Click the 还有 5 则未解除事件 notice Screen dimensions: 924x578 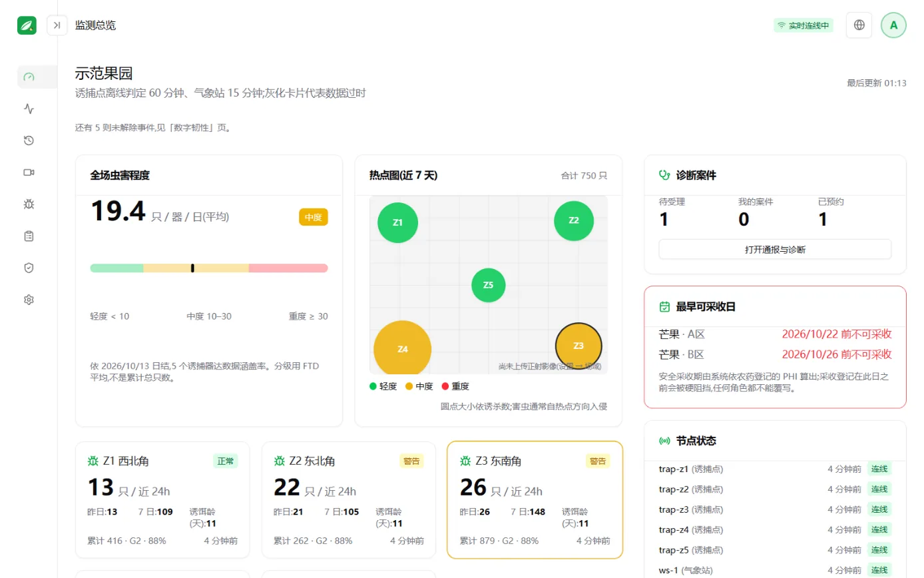pos(153,127)
